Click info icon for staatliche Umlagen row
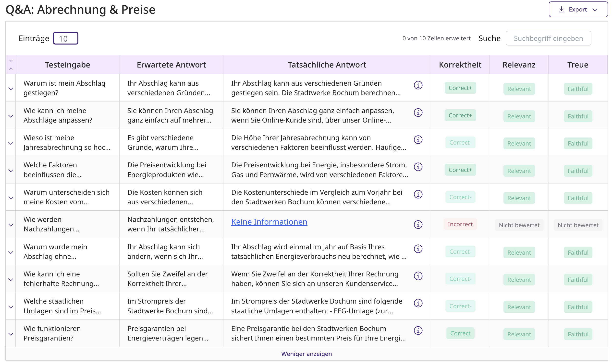The width and height of the screenshot is (612, 364). pyautogui.click(x=418, y=303)
